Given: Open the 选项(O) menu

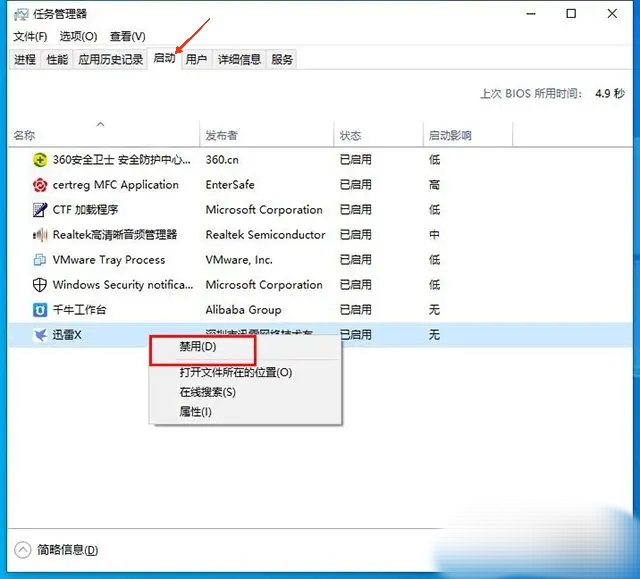Looking at the screenshot, I should [x=78, y=37].
